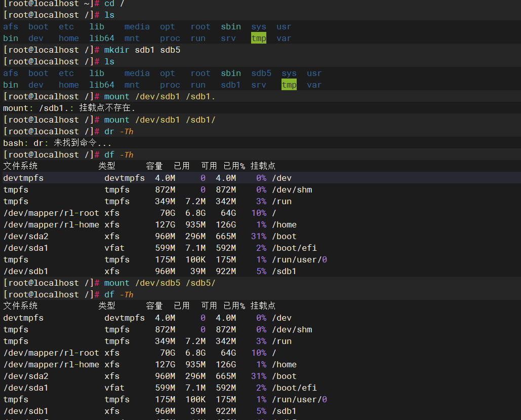Click '7.1M' used value in second df output
Screen dimensions: 521x420
(x=195, y=388)
